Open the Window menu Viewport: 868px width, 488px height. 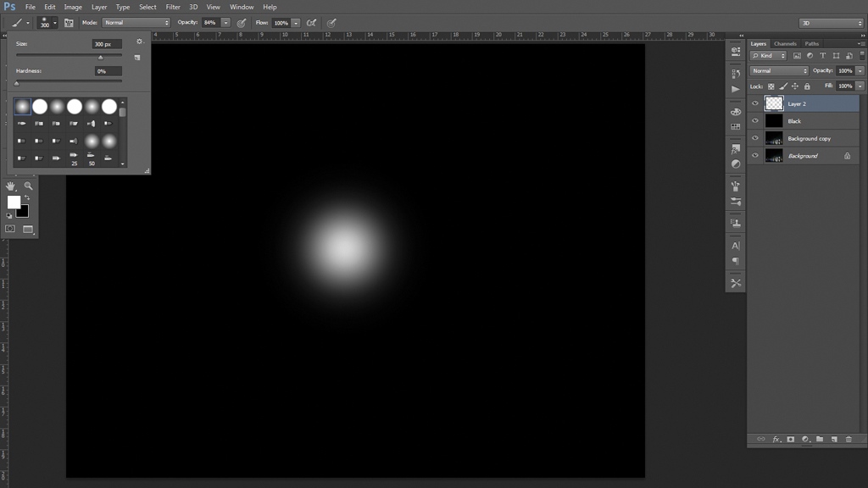(x=242, y=7)
